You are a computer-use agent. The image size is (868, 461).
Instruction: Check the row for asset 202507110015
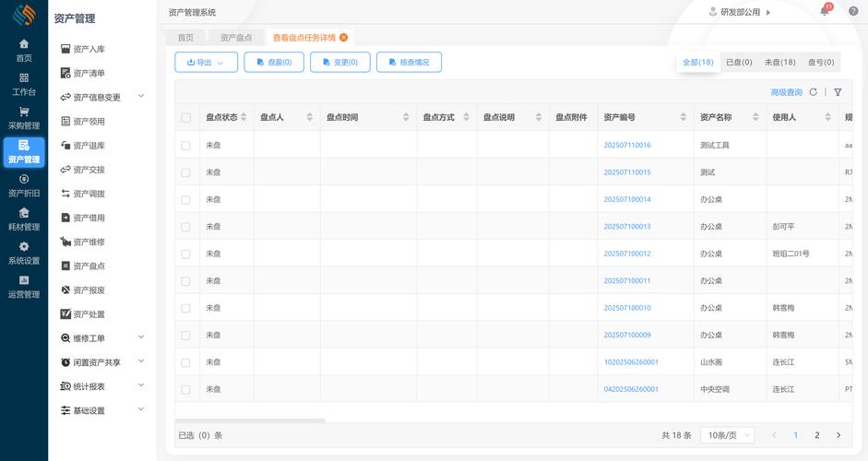point(186,172)
